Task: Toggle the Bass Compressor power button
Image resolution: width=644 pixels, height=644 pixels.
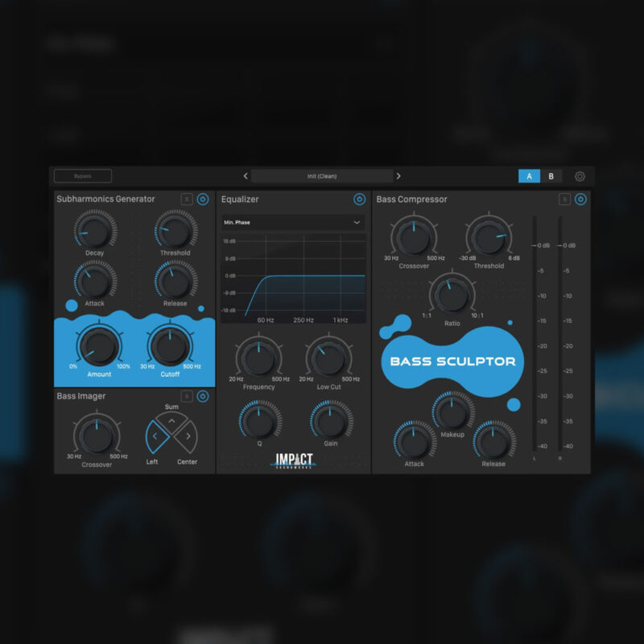Action: pyautogui.click(x=580, y=199)
